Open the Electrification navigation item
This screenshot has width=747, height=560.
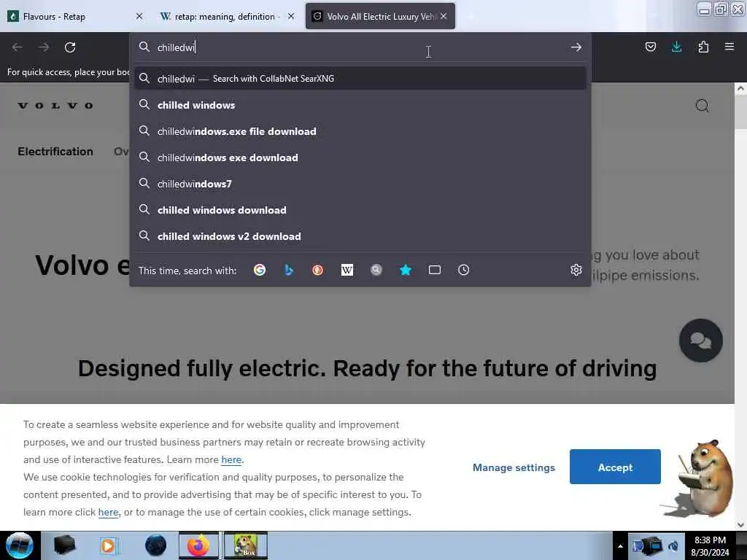55,152
